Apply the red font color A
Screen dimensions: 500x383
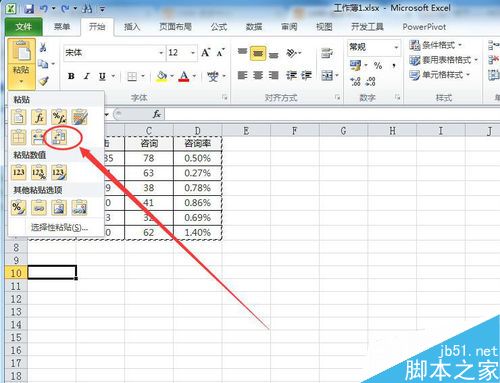coord(184,76)
